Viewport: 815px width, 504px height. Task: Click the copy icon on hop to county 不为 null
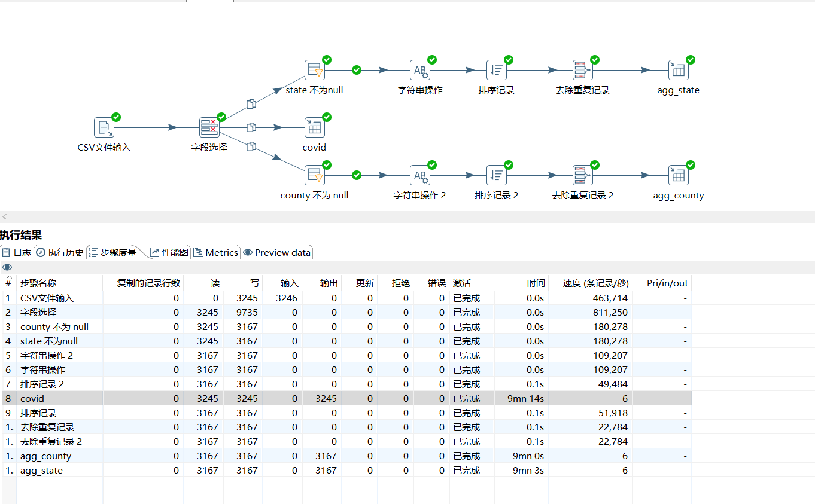(x=251, y=146)
